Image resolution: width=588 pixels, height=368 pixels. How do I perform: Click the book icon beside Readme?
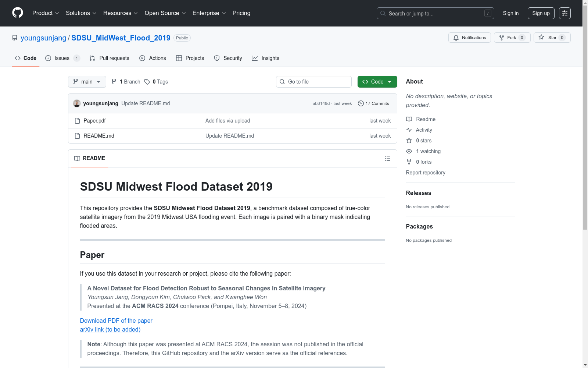409,119
